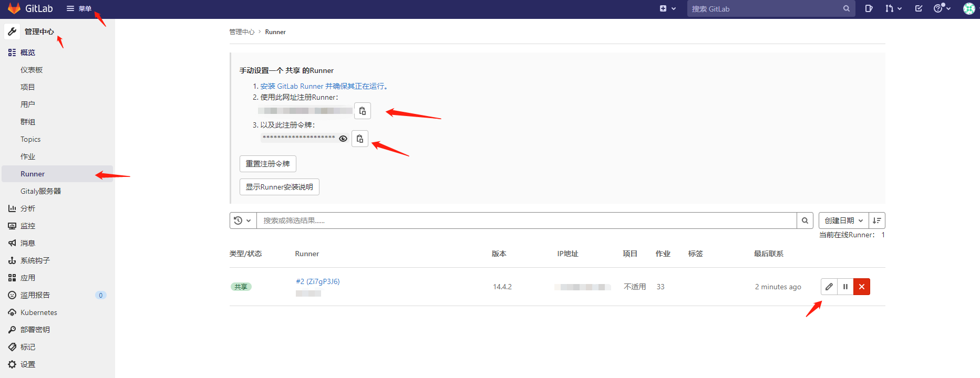980x378 pixels.
Task: Copy the runner registration URL
Action: click(x=363, y=111)
